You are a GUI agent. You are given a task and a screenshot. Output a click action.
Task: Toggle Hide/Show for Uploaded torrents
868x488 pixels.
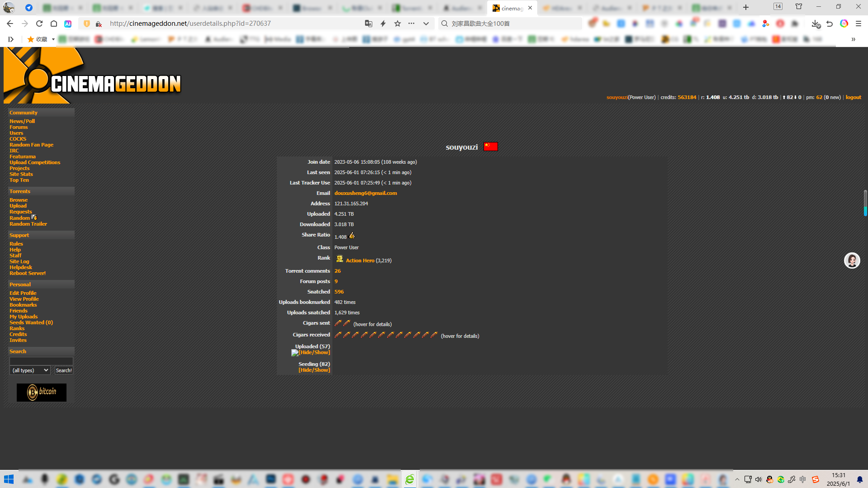pos(314,352)
